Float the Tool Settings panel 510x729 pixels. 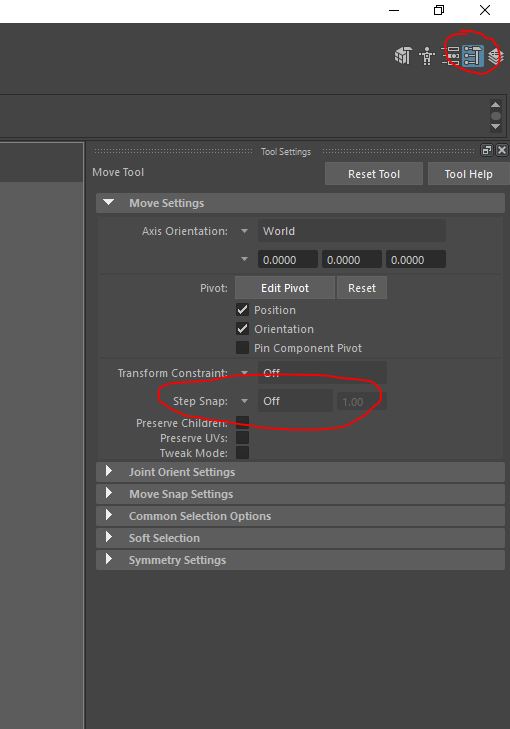[487, 150]
